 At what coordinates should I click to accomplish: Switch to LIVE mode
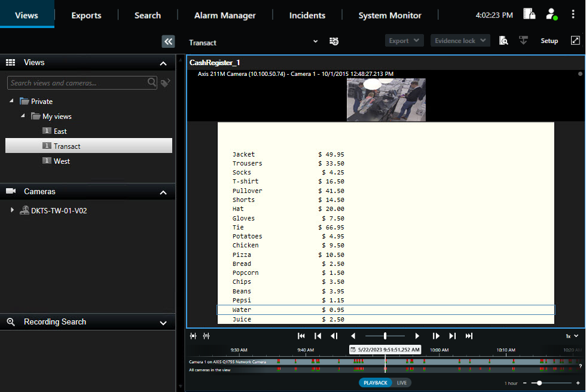tap(402, 382)
